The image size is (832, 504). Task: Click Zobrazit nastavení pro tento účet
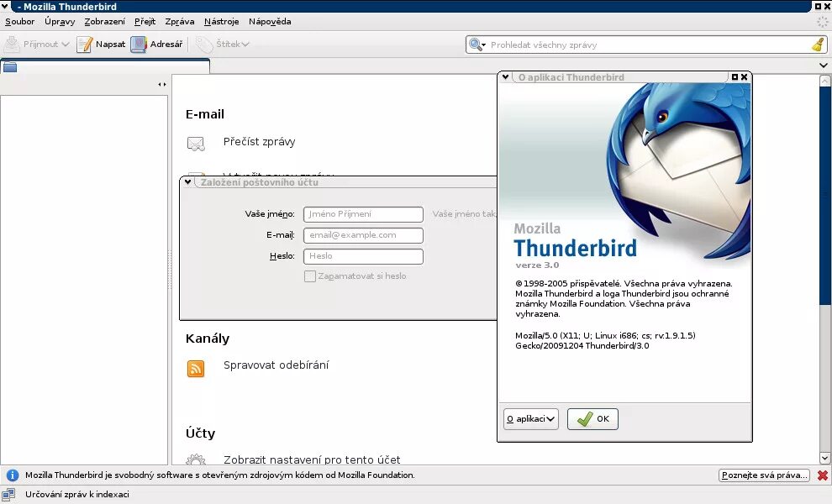312,459
